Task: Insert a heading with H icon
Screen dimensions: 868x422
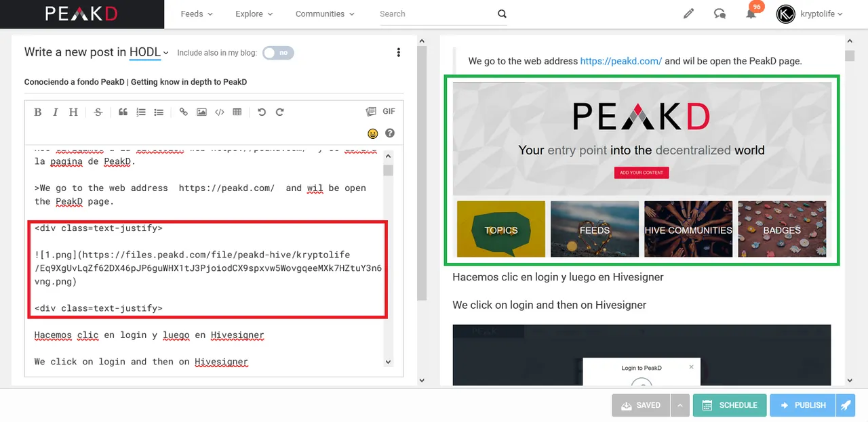Action: pyautogui.click(x=73, y=112)
